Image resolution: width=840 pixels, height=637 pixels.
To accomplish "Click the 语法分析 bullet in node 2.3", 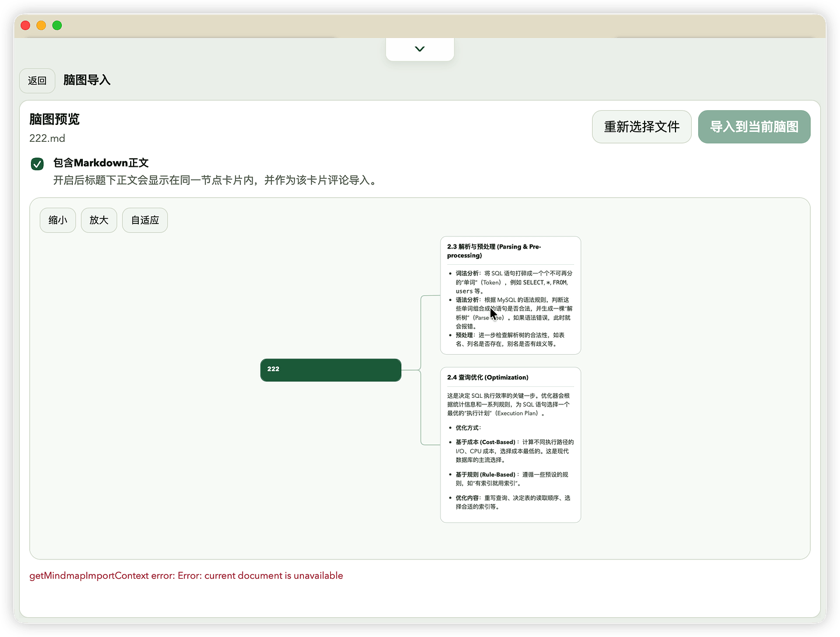I will (510, 313).
